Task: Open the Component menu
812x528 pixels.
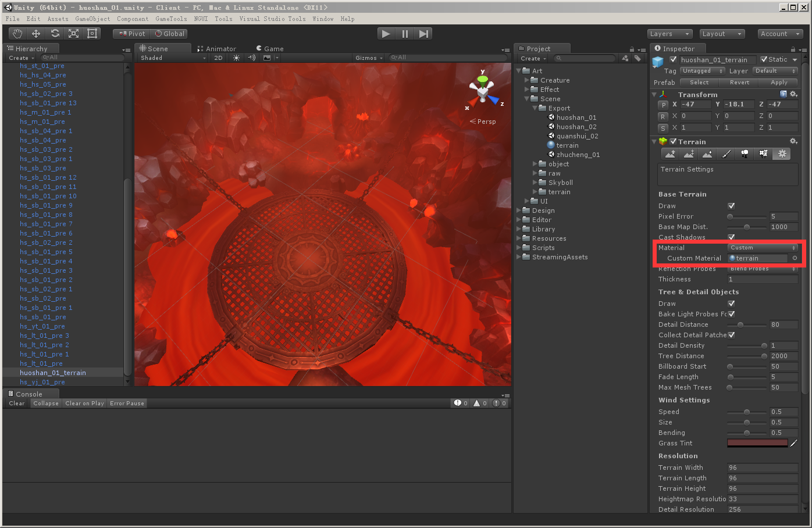Action: 133,19
